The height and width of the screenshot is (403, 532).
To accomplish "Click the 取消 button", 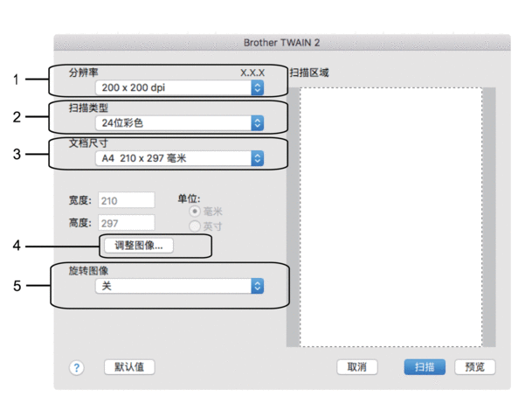I will (x=356, y=367).
